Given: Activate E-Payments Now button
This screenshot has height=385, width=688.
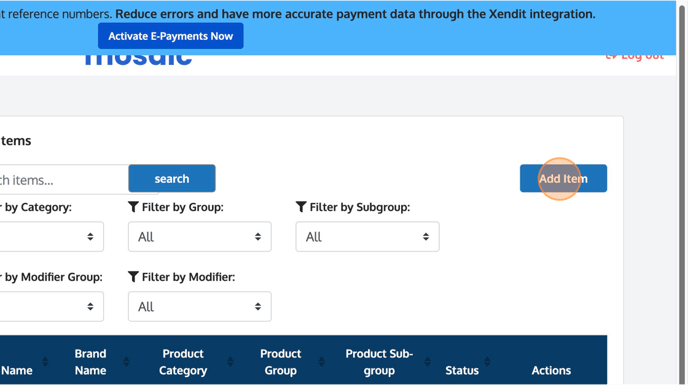Looking at the screenshot, I should pos(171,36).
